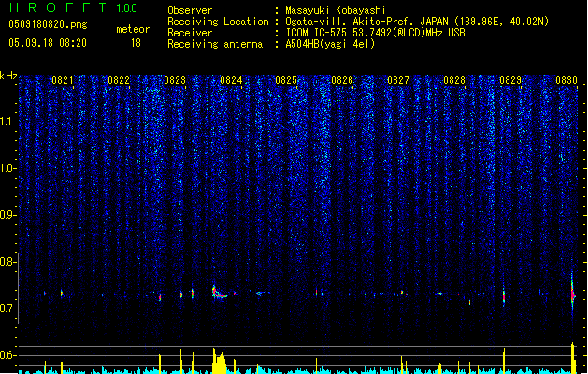Click the 0.6 kHz axis label
This screenshot has height=374, width=588.
[8, 355]
